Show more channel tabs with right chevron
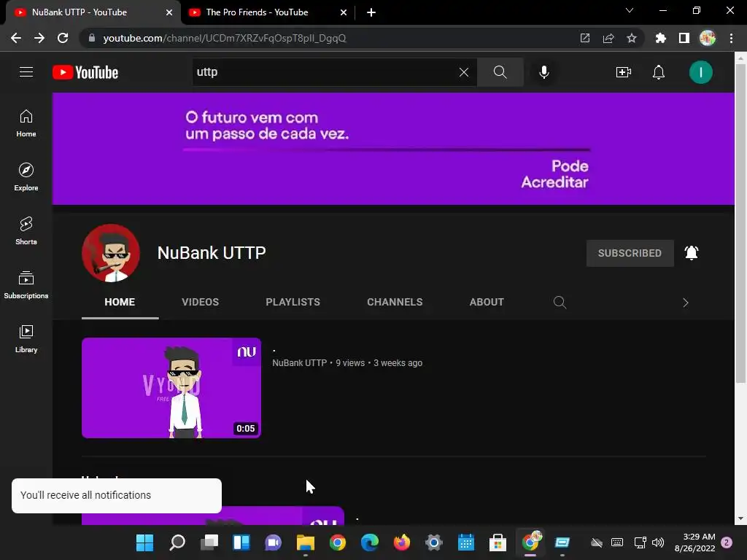Screen dimensions: 747x560 pos(686,303)
